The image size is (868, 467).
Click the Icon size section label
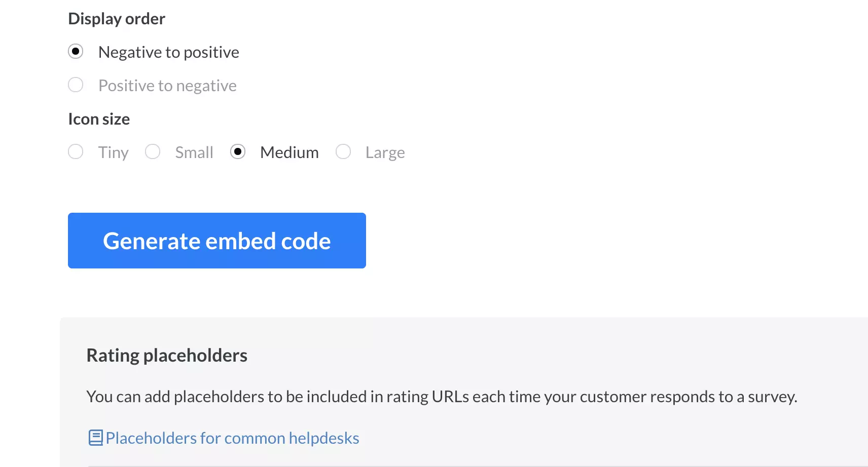pos(99,119)
